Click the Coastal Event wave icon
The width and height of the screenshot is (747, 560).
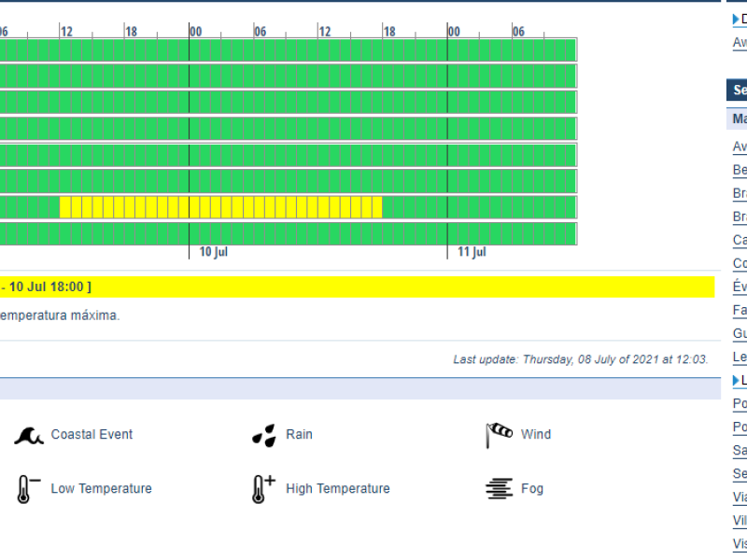click(x=29, y=435)
